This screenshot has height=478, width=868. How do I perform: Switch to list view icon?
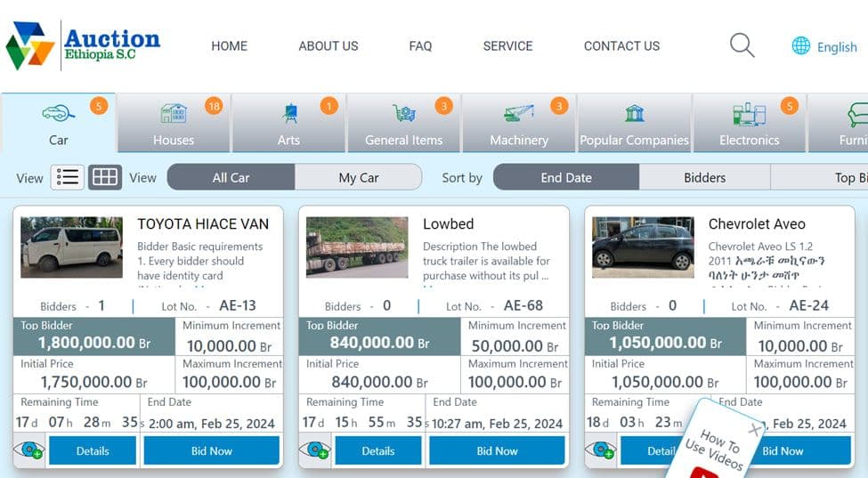[x=67, y=178]
